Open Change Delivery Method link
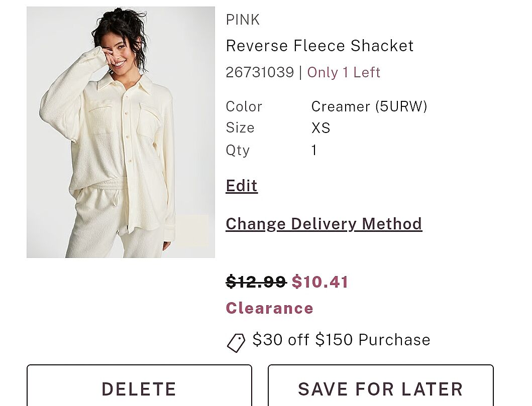The height and width of the screenshot is (406, 532). point(324,224)
